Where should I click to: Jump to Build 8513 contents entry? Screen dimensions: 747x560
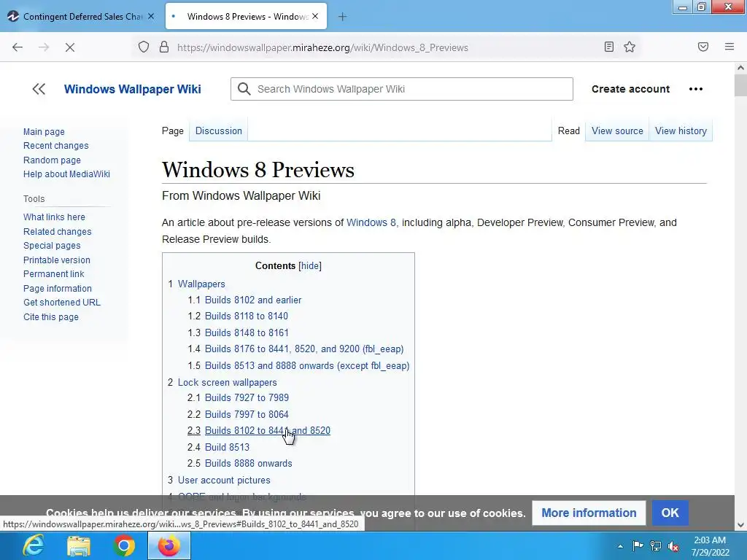227,447
